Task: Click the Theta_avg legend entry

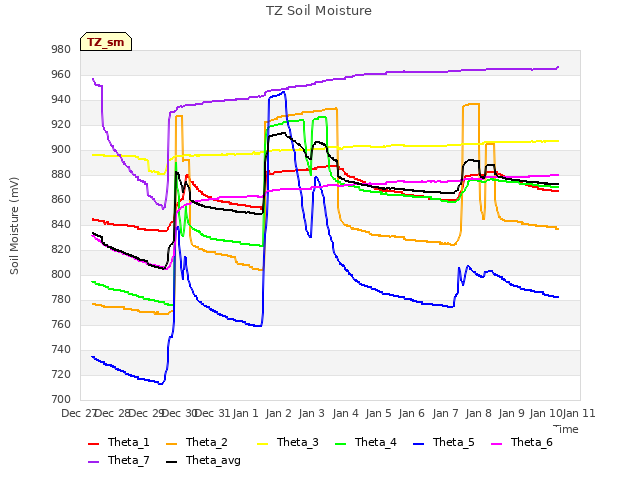Action: coord(203,460)
